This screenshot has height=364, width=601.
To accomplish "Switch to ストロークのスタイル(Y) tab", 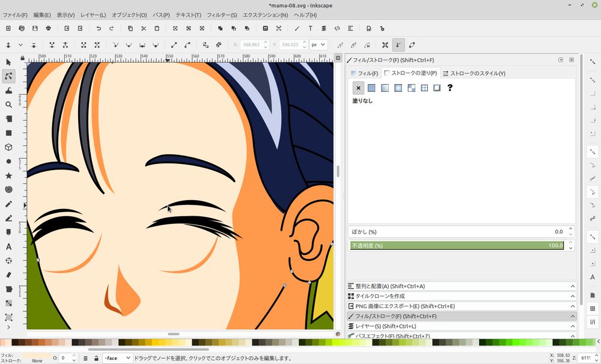I will point(474,73).
